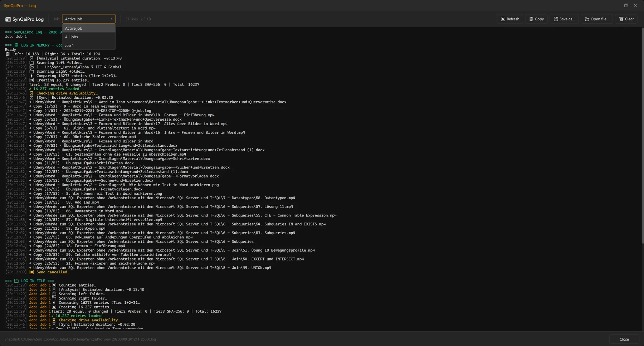Click the 'Copy (21/53) · 58. Datentypen.mp4' line
The height and width of the screenshot is (346, 644).
click(x=55, y=229)
